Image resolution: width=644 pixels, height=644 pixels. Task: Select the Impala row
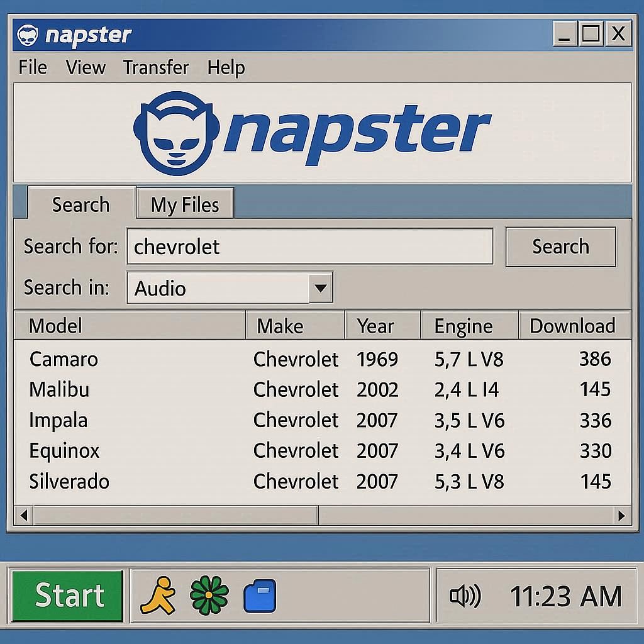[x=321, y=420]
